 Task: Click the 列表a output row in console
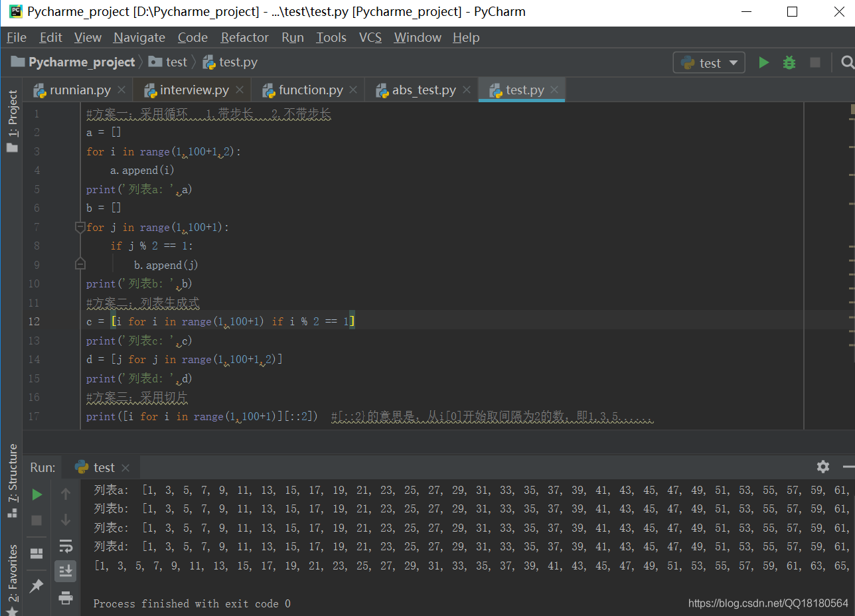[x=471, y=490]
